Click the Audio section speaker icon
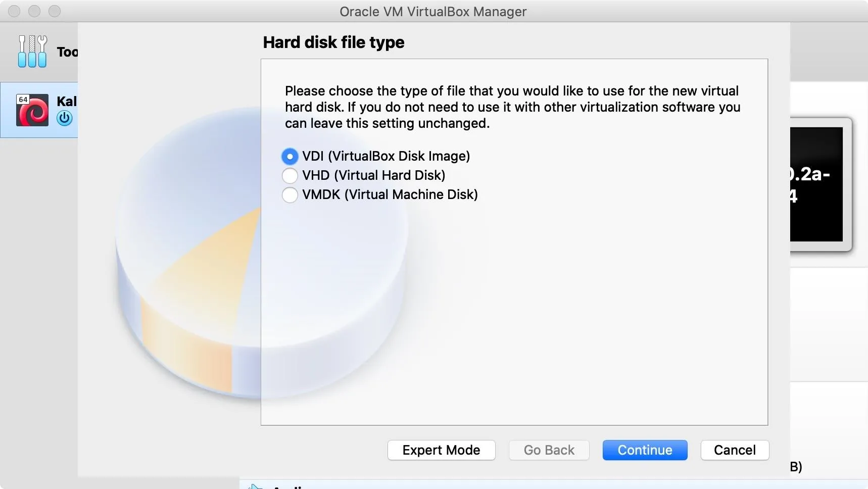868x489 pixels. point(256,486)
